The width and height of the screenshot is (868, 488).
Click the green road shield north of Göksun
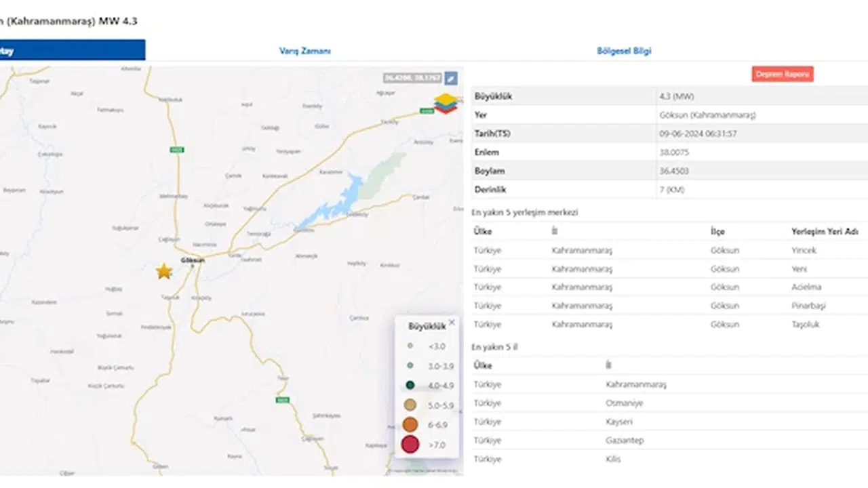pyautogui.click(x=177, y=150)
